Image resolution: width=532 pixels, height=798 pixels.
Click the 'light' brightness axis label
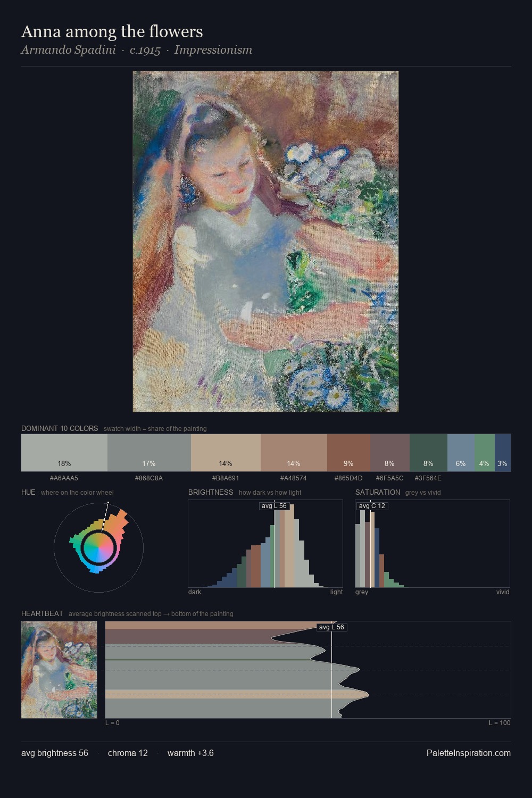pos(337,592)
